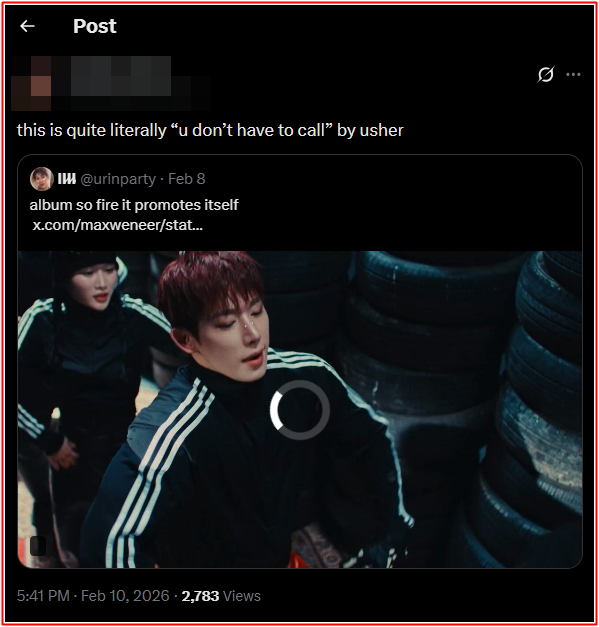Open the 5:41 PM · Feb 10, 2026 timestamp
Image resolution: width=599 pixels, height=627 pixels.
(x=93, y=596)
